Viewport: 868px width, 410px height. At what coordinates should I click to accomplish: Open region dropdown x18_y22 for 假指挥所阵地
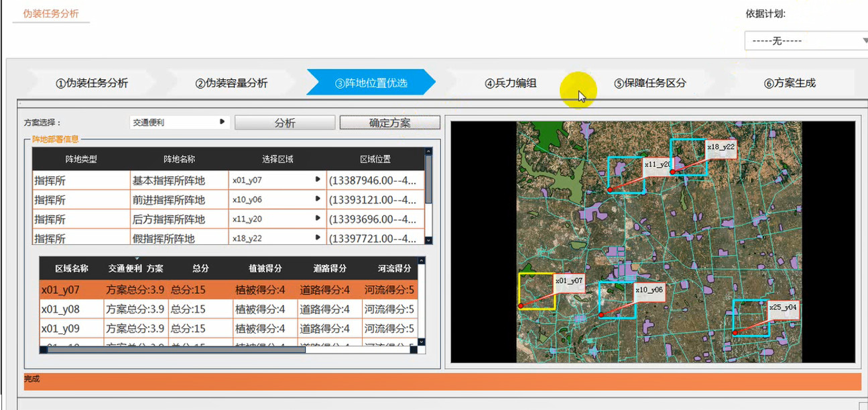click(277, 238)
